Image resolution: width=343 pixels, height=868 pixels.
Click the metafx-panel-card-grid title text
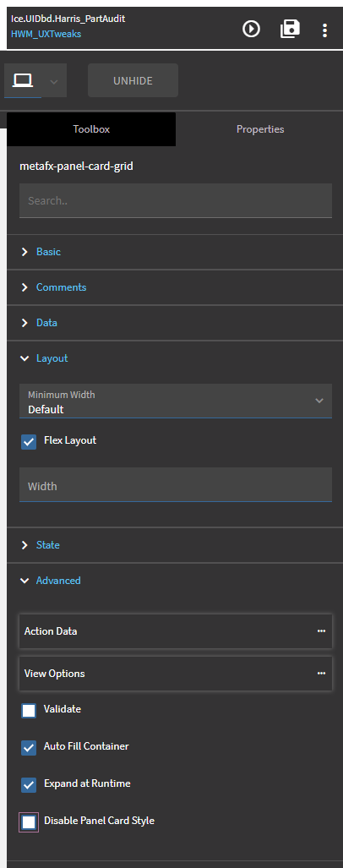pyautogui.click(x=76, y=166)
